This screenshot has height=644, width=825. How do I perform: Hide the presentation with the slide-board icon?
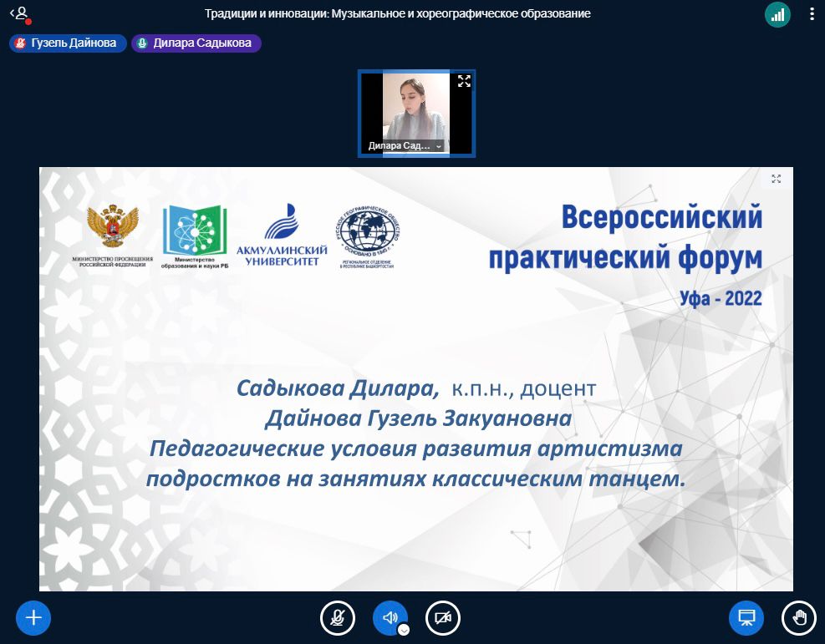point(746,618)
